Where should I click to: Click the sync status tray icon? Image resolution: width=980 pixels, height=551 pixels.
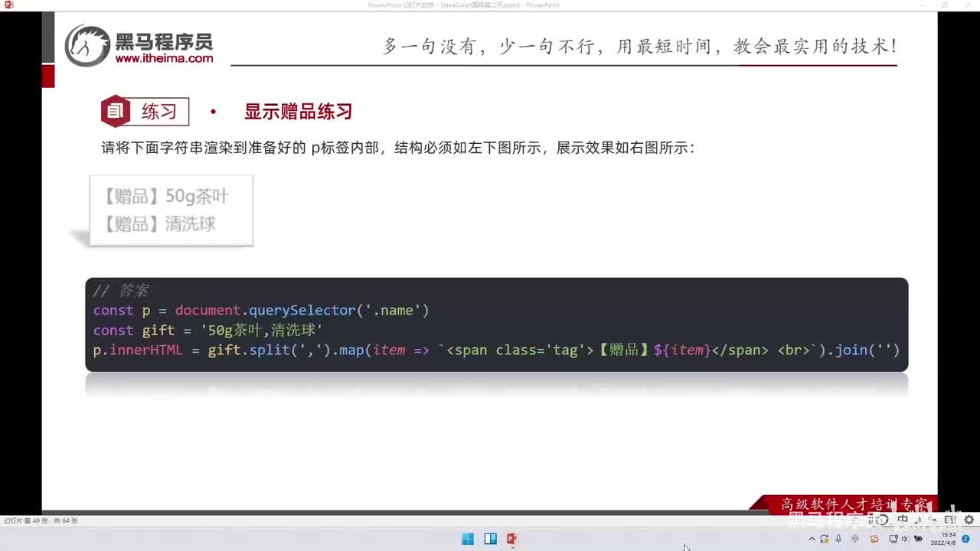click(x=824, y=539)
